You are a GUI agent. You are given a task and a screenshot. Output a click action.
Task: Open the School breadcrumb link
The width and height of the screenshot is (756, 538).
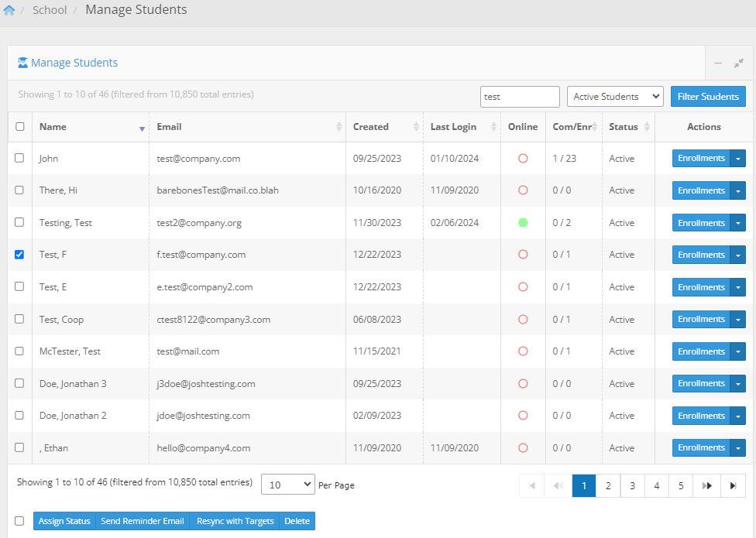point(50,10)
